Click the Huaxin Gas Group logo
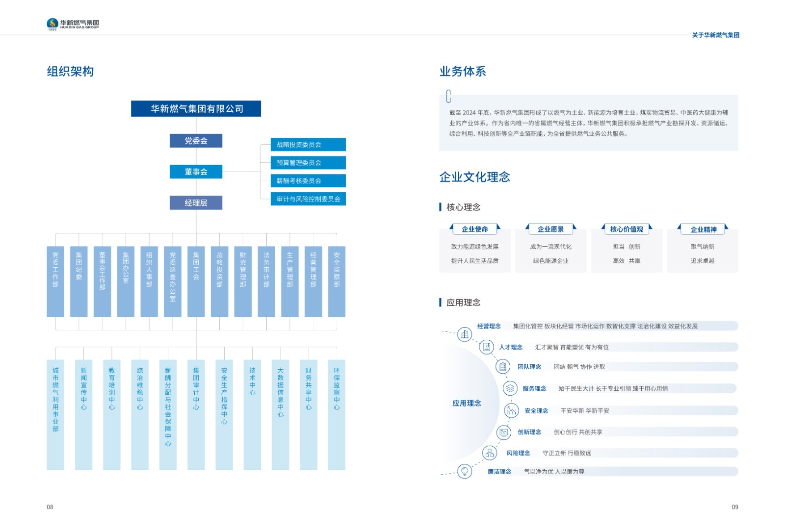This screenshot has width=785, height=532. [73, 24]
